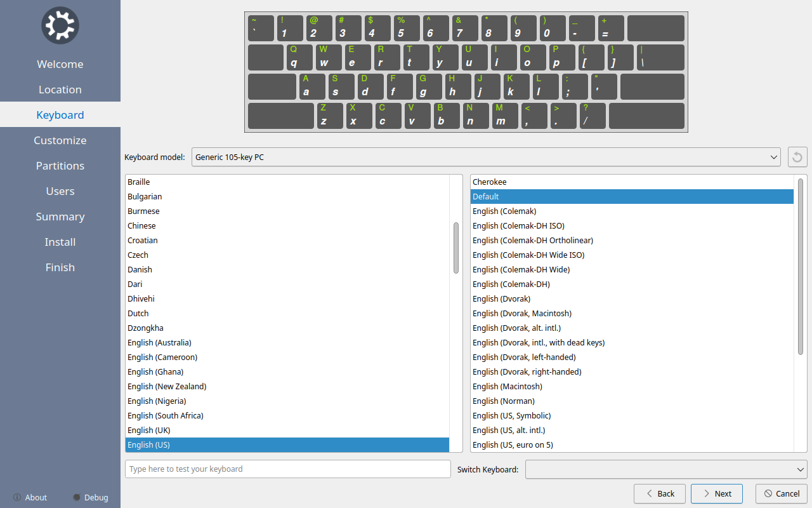Expand the Switch Keyboard combo box
The image size is (812, 508).
click(666, 469)
